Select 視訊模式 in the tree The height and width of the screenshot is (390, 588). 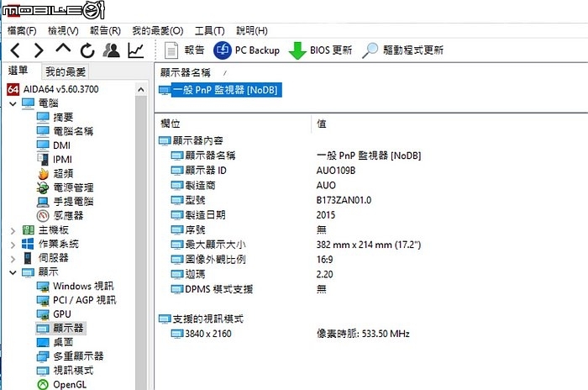tap(65, 371)
